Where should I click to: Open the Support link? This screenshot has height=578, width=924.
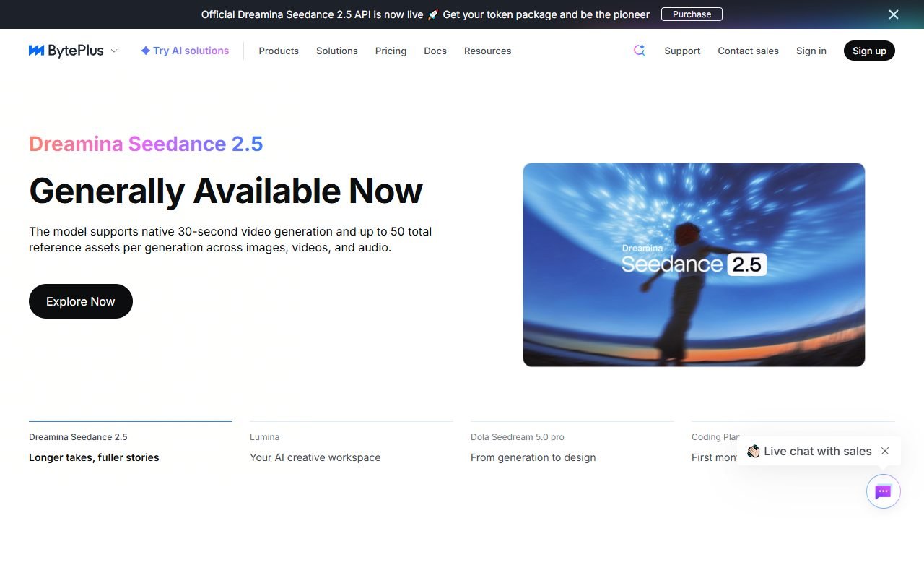[682, 51]
